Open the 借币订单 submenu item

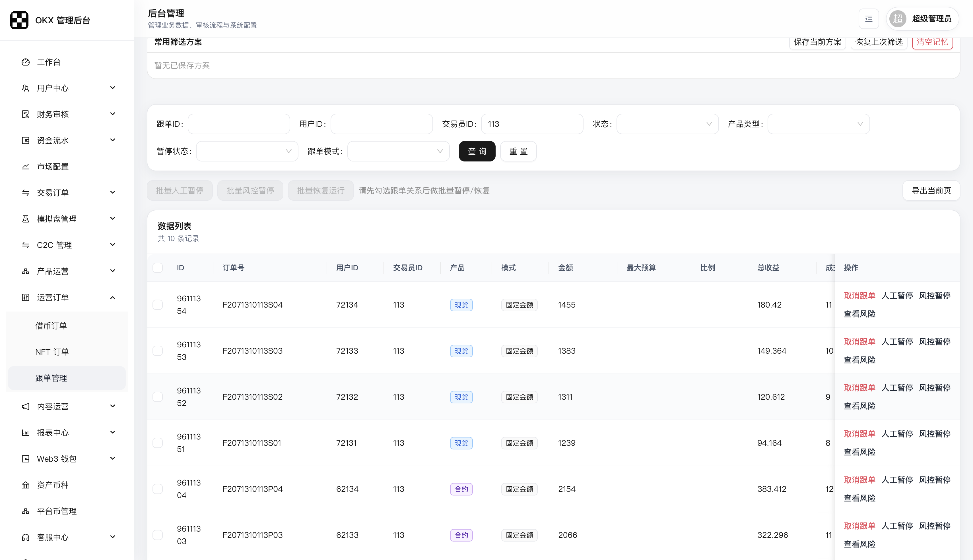click(67, 326)
